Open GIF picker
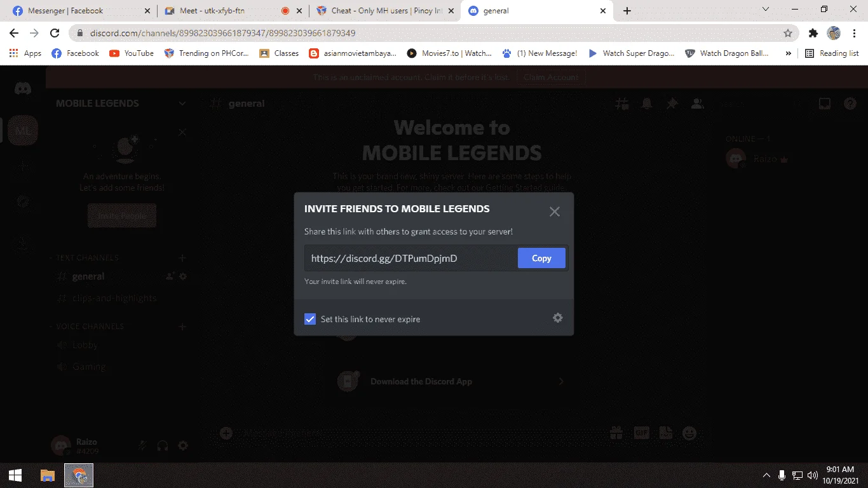 point(641,433)
